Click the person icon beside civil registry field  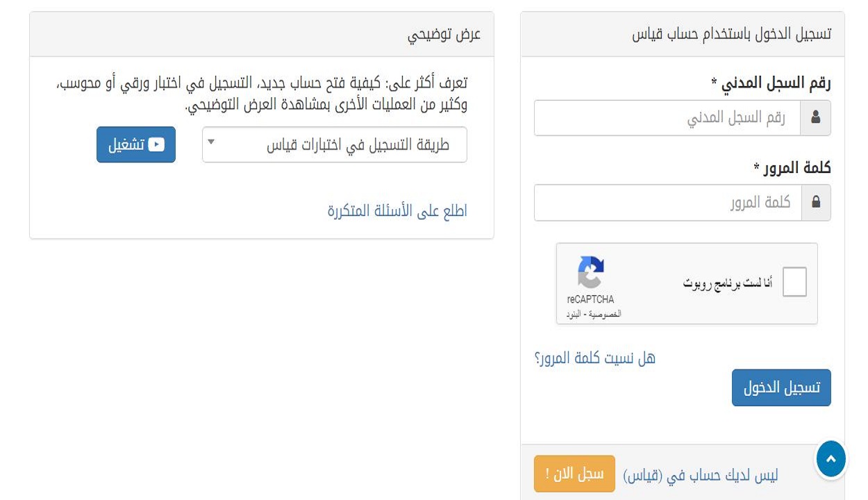coord(815,118)
